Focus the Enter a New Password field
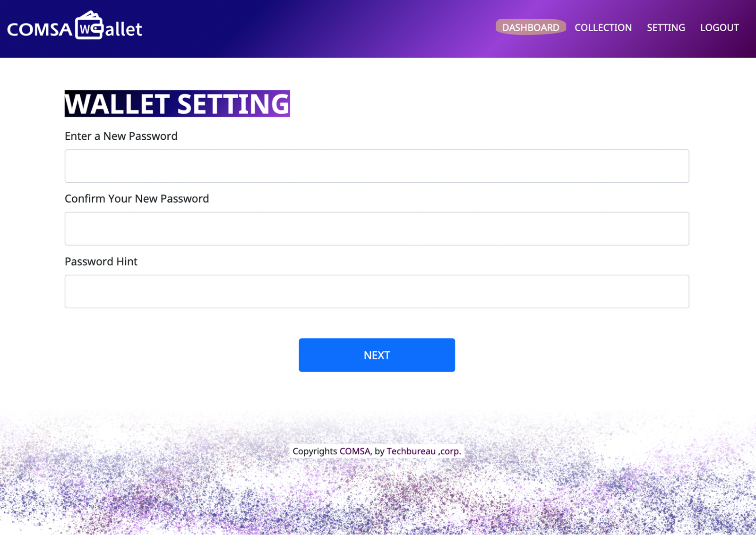Image resolution: width=756 pixels, height=535 pixels. tap(377, 166)
